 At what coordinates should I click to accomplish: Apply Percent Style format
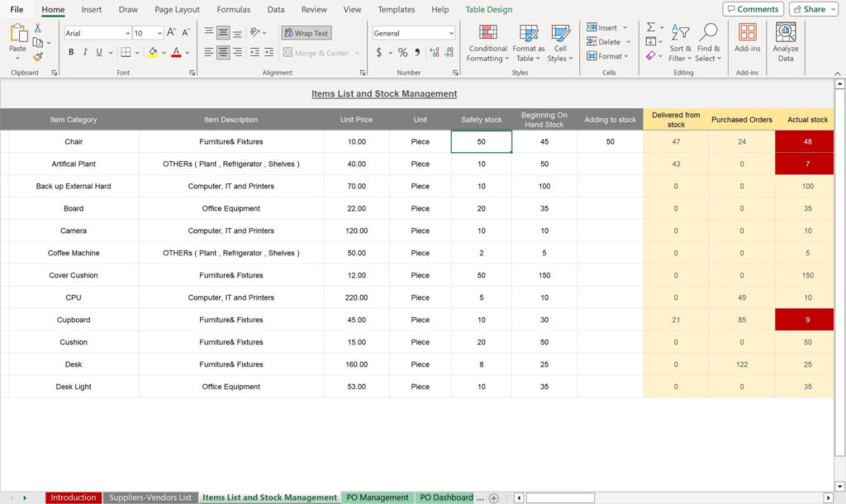(x=402, y=52)
